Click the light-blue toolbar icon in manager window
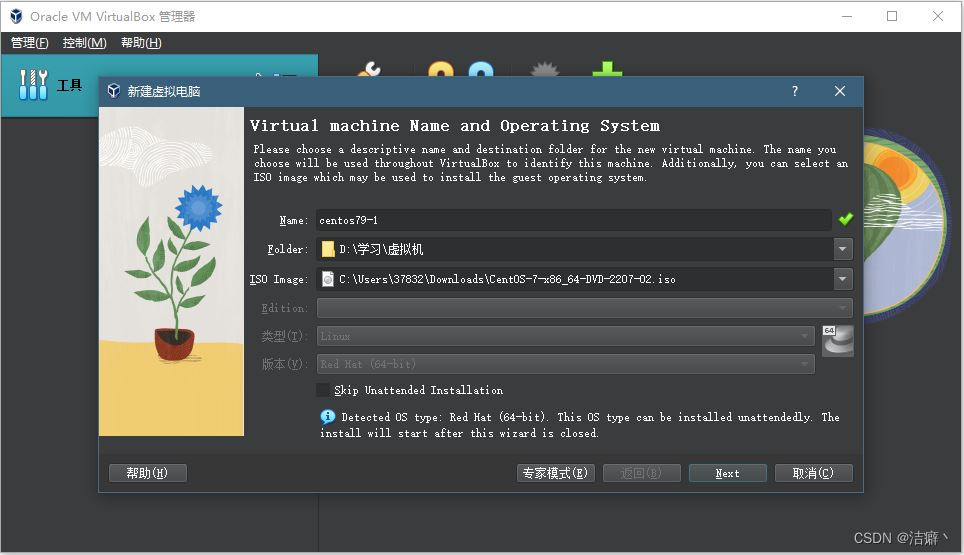964x555 pixels. coord(481,69)
